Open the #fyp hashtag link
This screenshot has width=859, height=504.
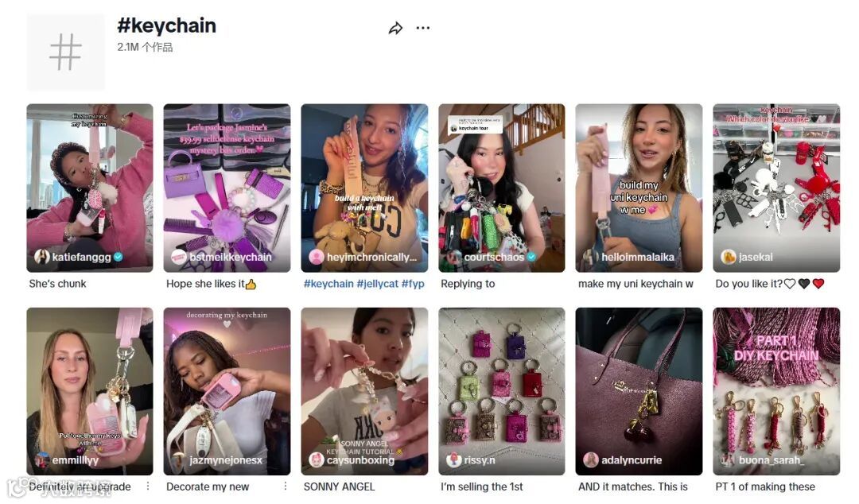pyautogui.click(x=413, y=284)
